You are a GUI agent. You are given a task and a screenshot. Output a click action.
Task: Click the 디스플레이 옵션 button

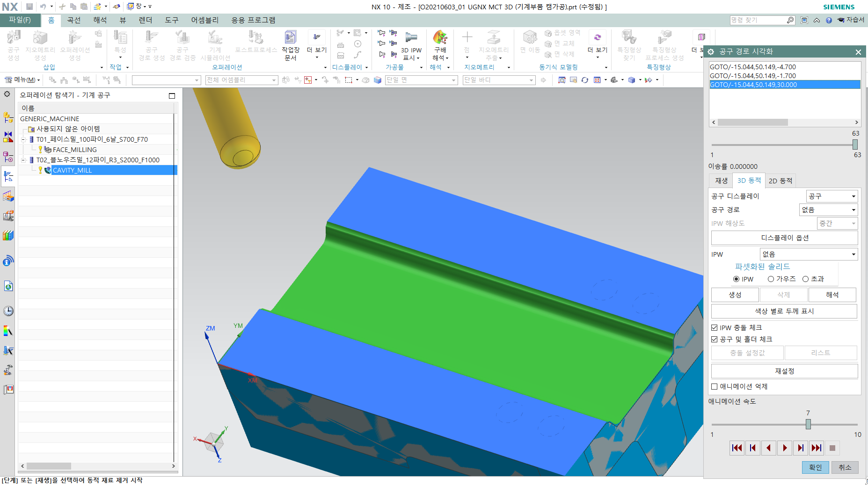coord(784,238)
